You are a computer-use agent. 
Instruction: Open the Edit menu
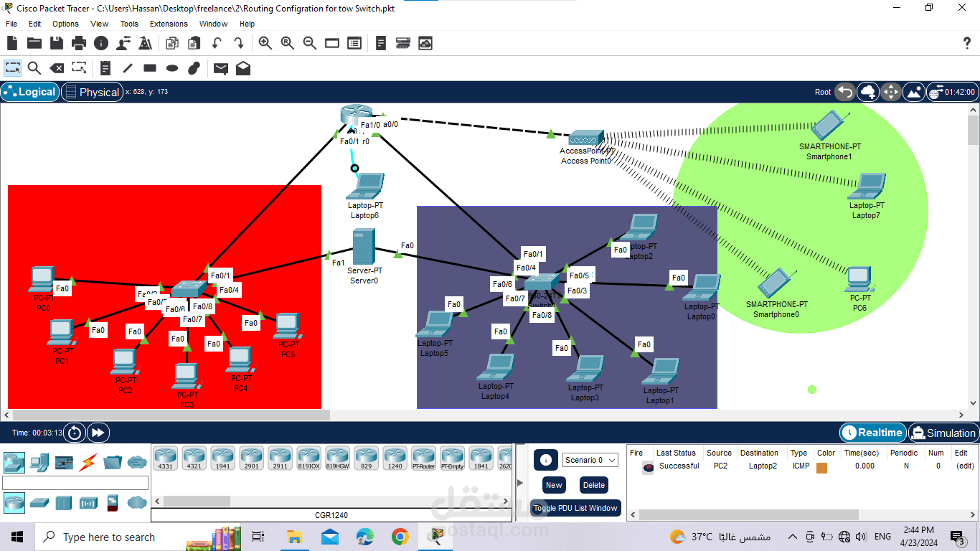pyautogui.click(x=34, y=24)
